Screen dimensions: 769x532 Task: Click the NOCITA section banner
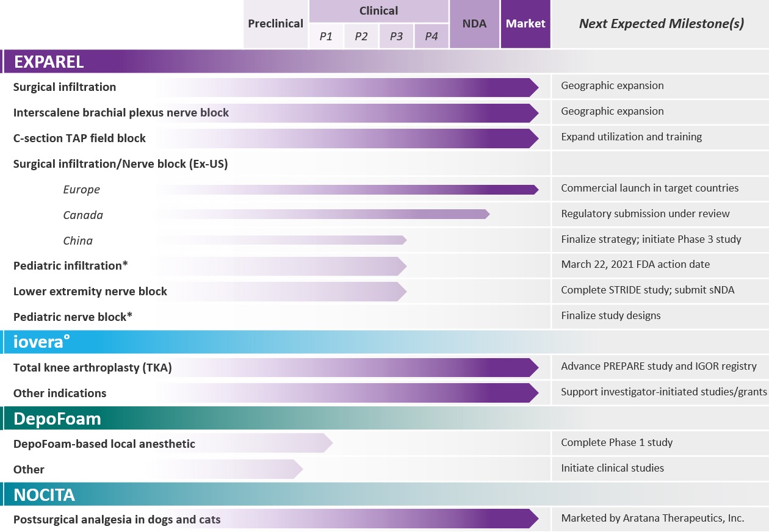tap(385, 494)
